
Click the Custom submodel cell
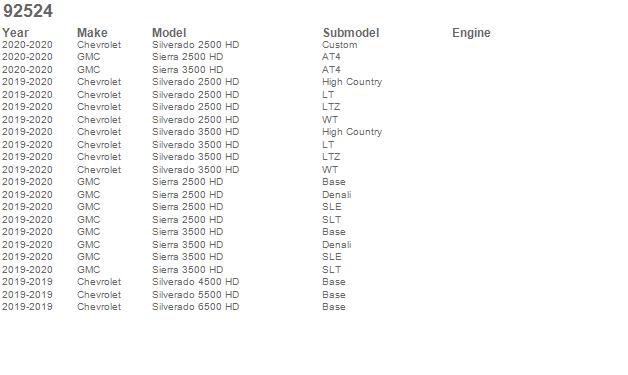340,45
